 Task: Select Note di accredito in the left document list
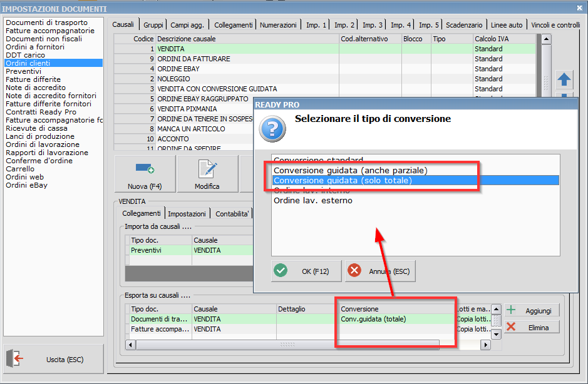click(53, 88)
